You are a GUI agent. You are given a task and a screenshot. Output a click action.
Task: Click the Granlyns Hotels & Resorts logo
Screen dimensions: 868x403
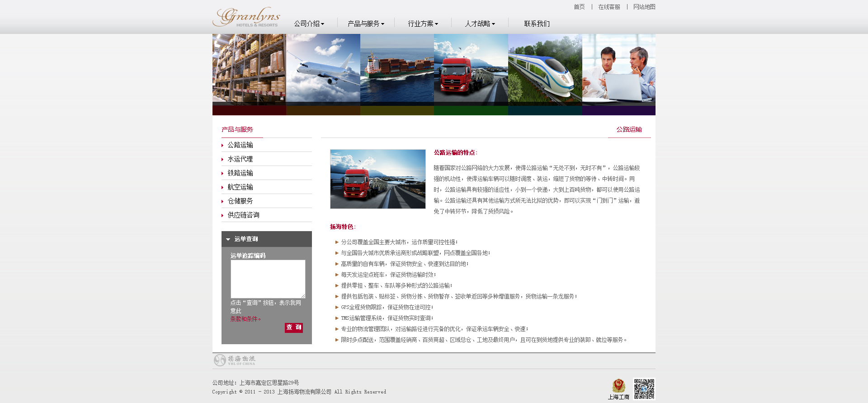pyautogui.click(x=246, y=17)
